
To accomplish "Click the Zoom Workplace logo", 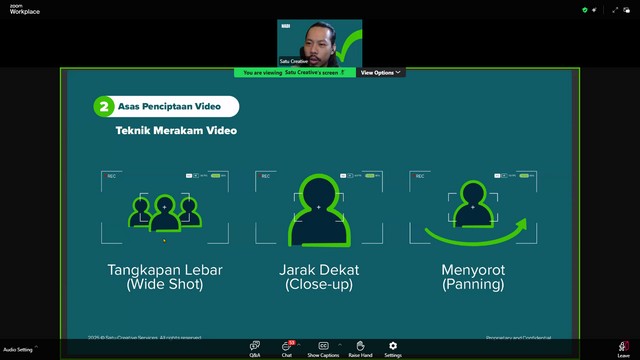I will tap(24, 9).
